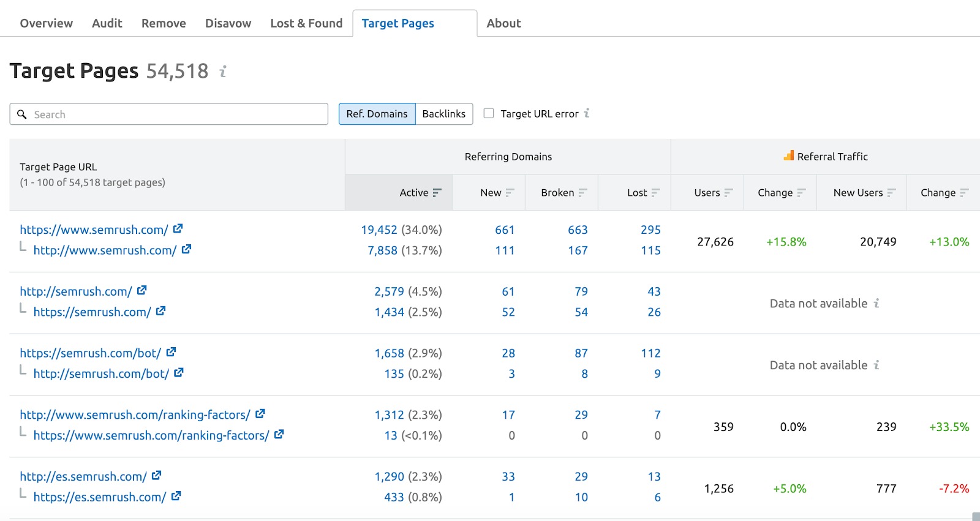The width and height of the screenshot is (980, 521).
Task: Open external link icon for https://www.semrush.com/
Action: click(178, 229)
